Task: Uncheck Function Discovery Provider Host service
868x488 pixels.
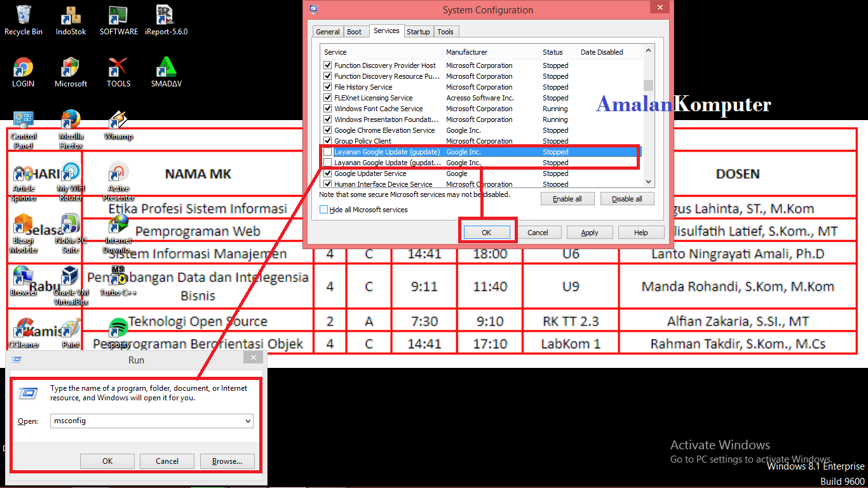Action: coord(328,65)
